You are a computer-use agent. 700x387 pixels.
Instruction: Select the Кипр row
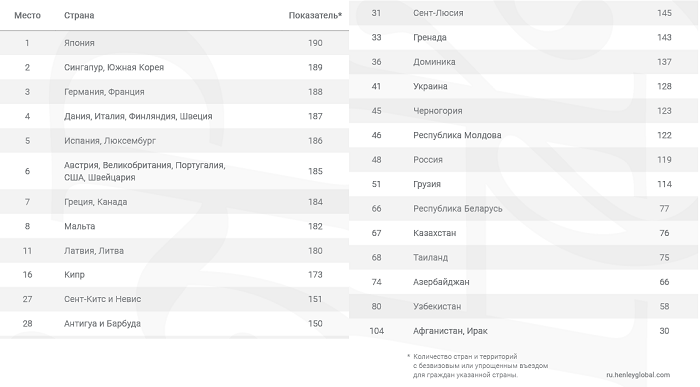tap(174, 275)
